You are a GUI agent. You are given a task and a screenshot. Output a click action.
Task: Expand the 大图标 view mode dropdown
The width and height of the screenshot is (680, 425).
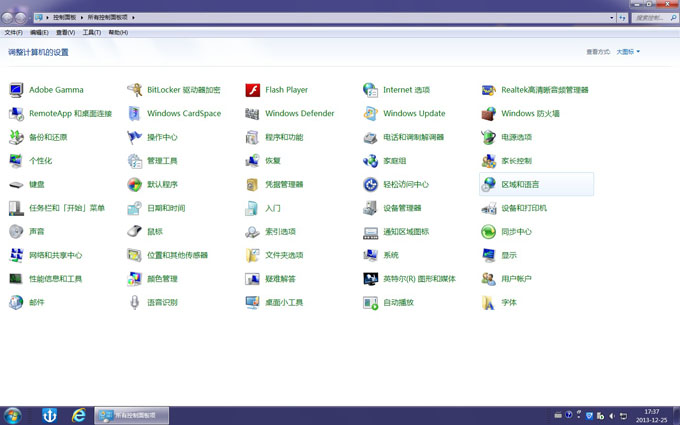click(x=628, y=52)
